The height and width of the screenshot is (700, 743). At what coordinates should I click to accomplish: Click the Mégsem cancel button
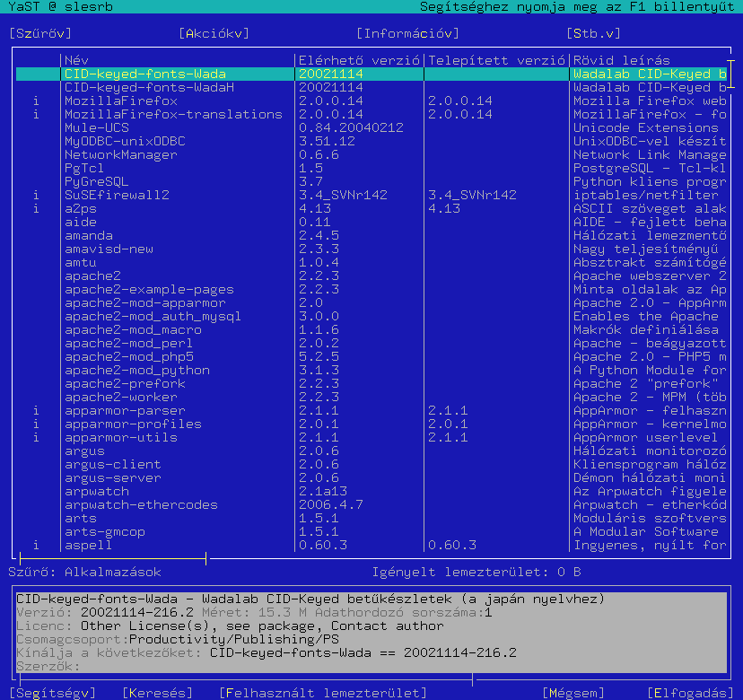click(x=573, y=693)
